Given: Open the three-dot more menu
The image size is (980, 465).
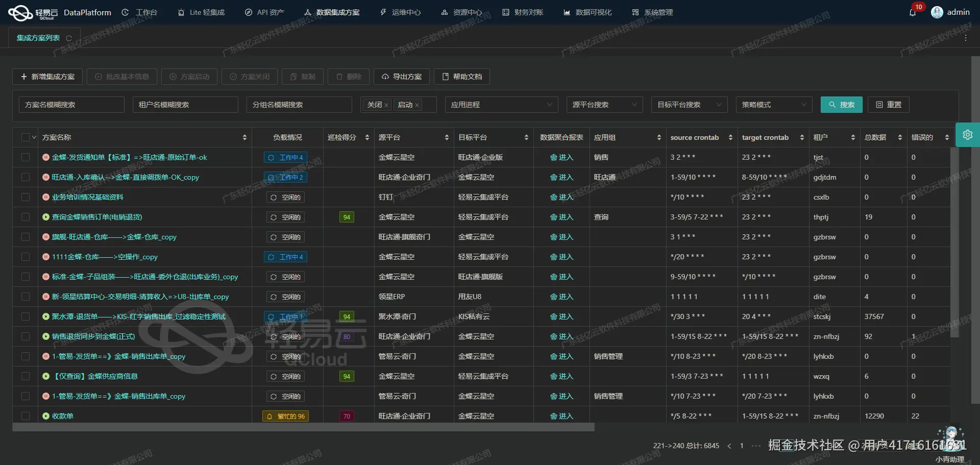Looking at the screenshot, I should pos(965,38).
